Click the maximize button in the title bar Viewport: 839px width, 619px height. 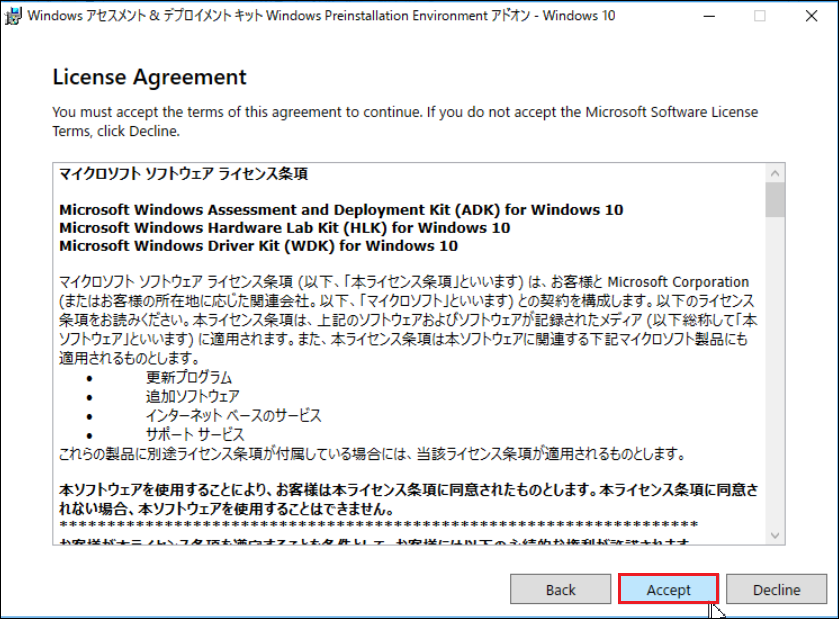(759, 16)
